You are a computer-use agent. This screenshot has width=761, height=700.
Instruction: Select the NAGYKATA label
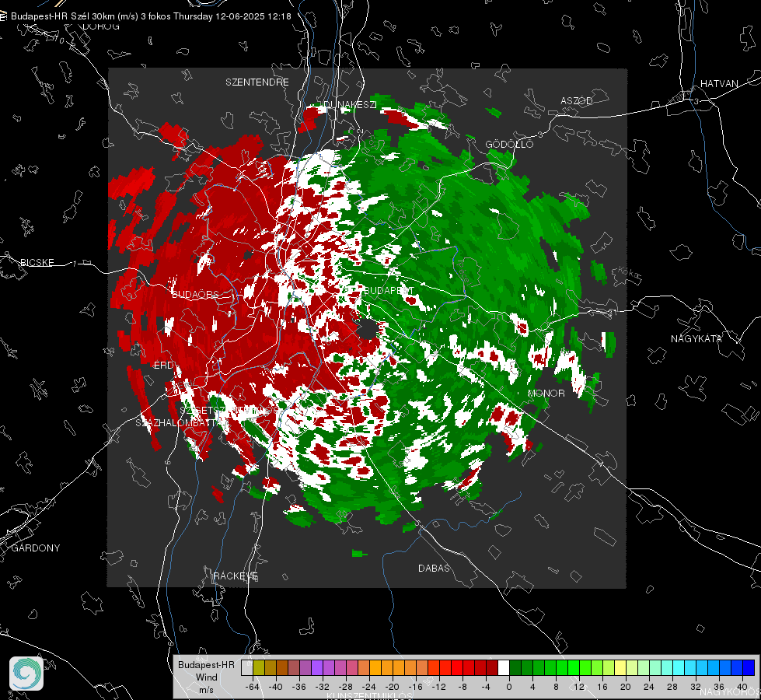click(x=696, y=338)
